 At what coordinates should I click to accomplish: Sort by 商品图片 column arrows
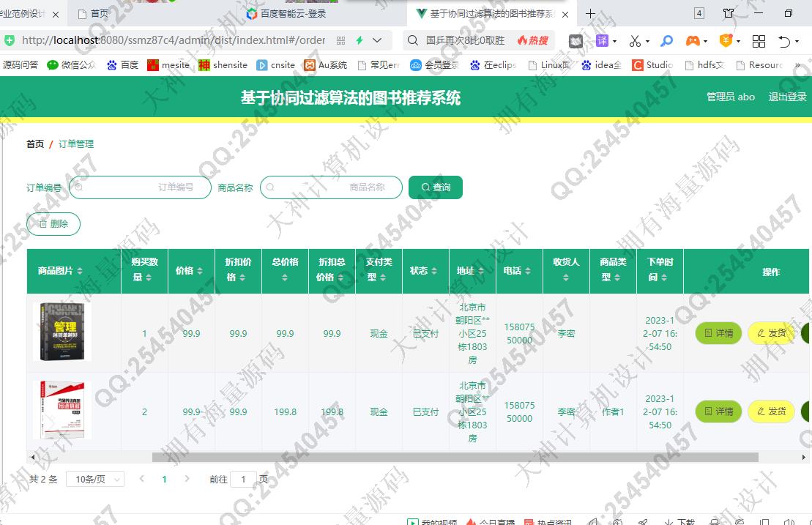pyautogui.click(x=80, y=271)
